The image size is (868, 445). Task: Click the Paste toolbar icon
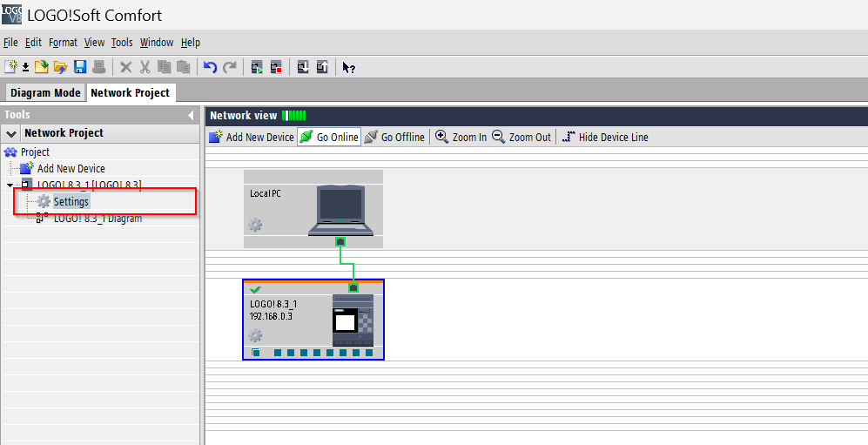(x=183, y=67)
